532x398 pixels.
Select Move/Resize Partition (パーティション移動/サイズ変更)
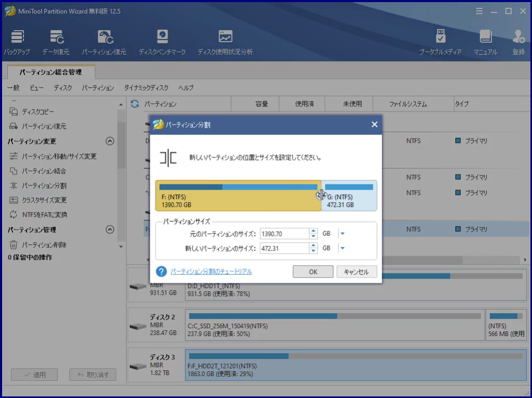pyautogui.click(x=53, y=156)
